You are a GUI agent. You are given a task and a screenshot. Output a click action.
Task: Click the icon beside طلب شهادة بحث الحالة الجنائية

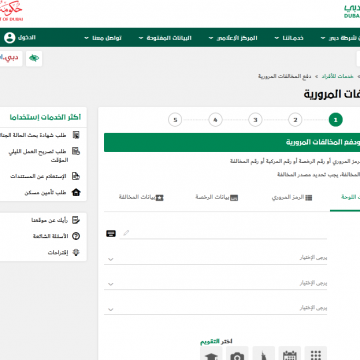pyautogui.click(x=76, y=135)
